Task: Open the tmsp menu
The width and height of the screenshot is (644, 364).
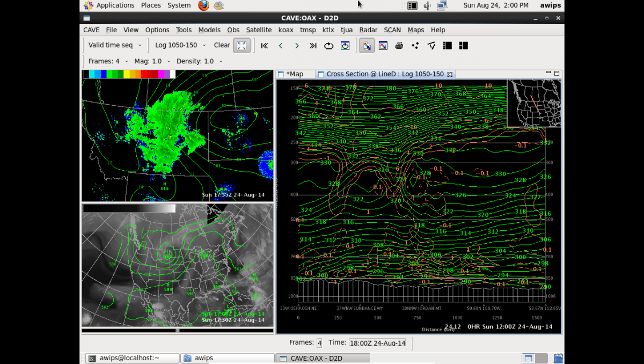Action: [308, 30]
